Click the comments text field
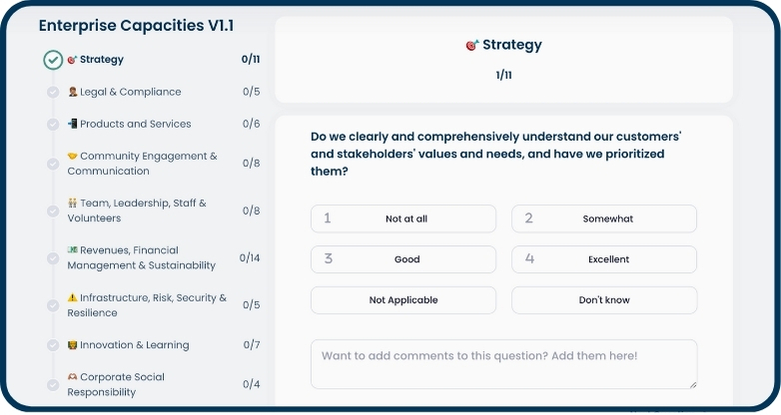781x415 pixels. pos(503,364)
